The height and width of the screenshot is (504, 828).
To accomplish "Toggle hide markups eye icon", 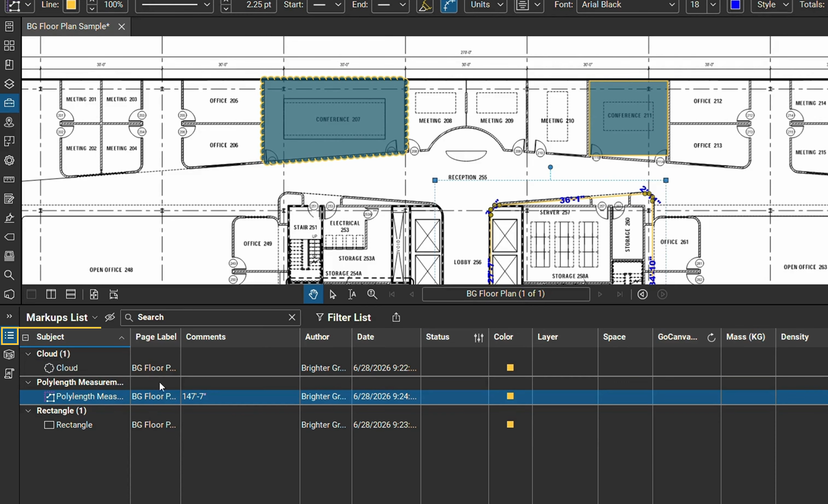I will [x=109, y=317].
